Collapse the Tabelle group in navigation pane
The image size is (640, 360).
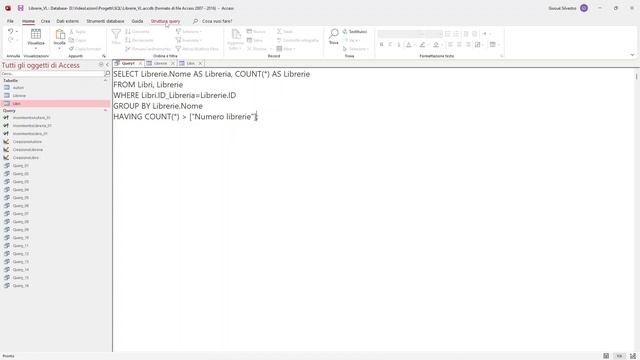click(x=105, y=81)
